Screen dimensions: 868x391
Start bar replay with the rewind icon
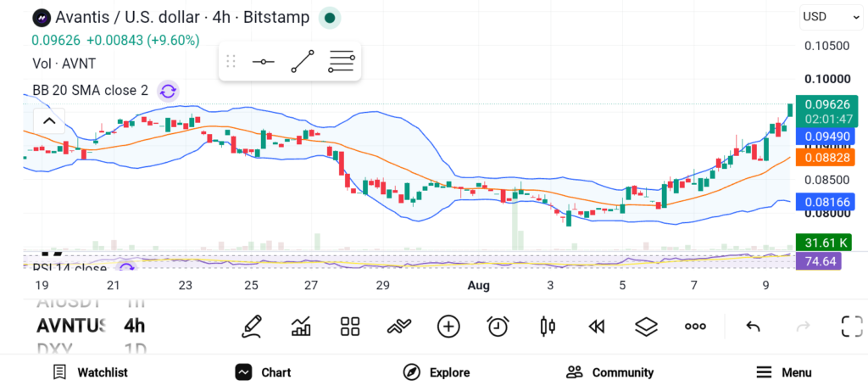(x=596, y=327)
